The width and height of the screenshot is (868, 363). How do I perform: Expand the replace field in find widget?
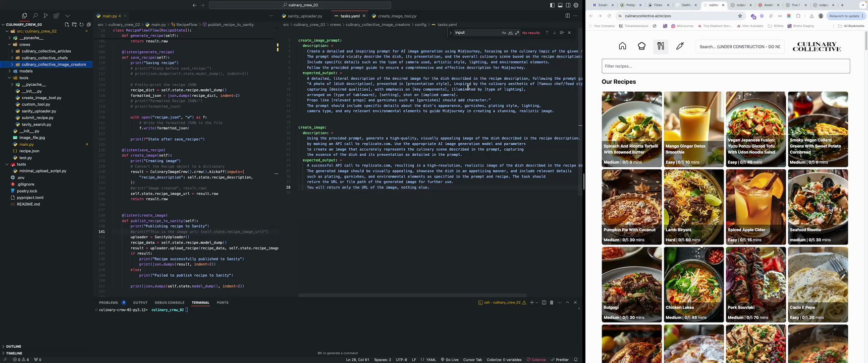451,33
